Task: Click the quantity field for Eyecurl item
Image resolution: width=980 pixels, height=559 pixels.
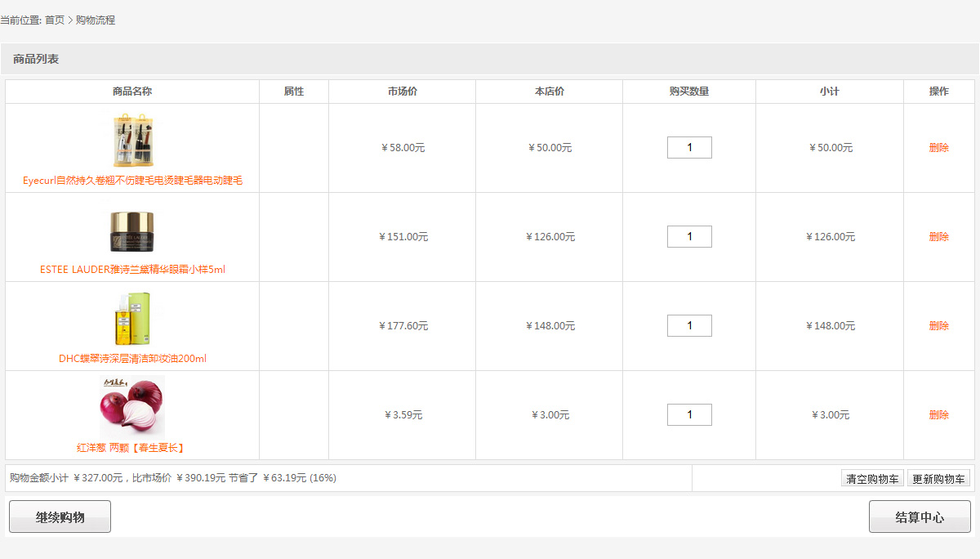Action: [689, 148]
